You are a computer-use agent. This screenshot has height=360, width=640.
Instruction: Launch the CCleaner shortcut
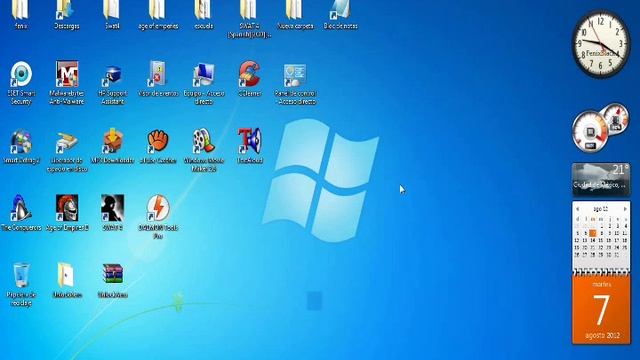249,79
